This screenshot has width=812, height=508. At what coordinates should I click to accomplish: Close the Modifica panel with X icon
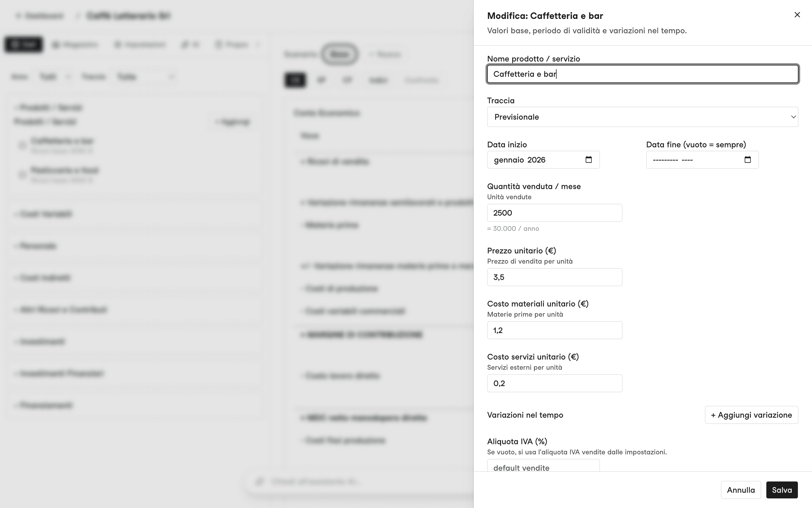[797, 15]
